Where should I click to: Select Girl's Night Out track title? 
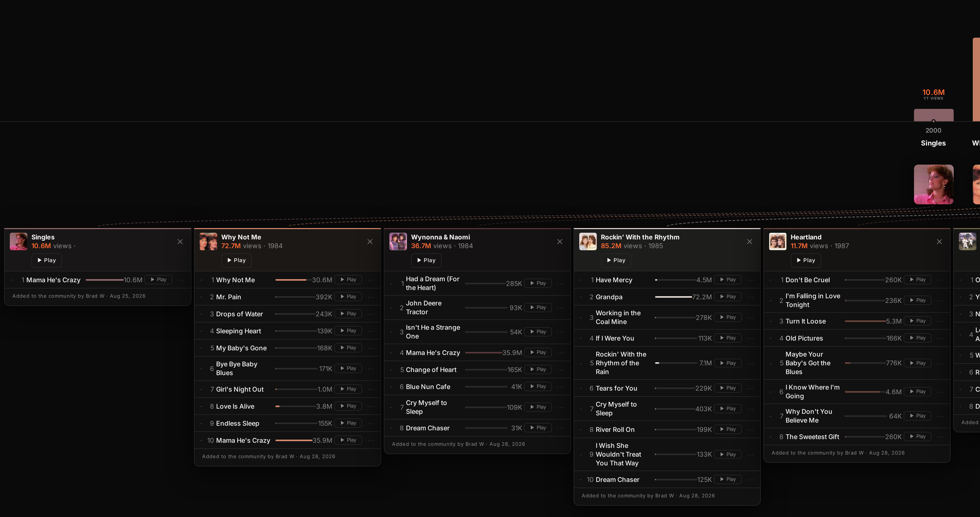(240, 390)
